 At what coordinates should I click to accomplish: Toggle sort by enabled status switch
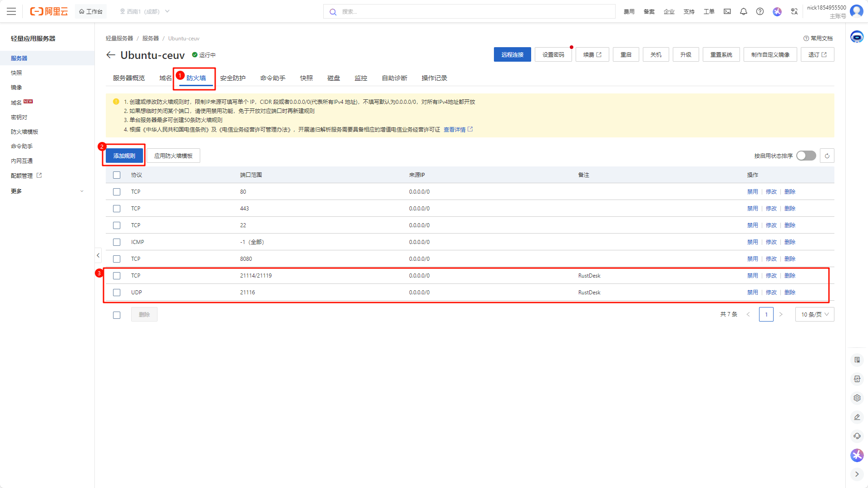[x=806, y=156]
